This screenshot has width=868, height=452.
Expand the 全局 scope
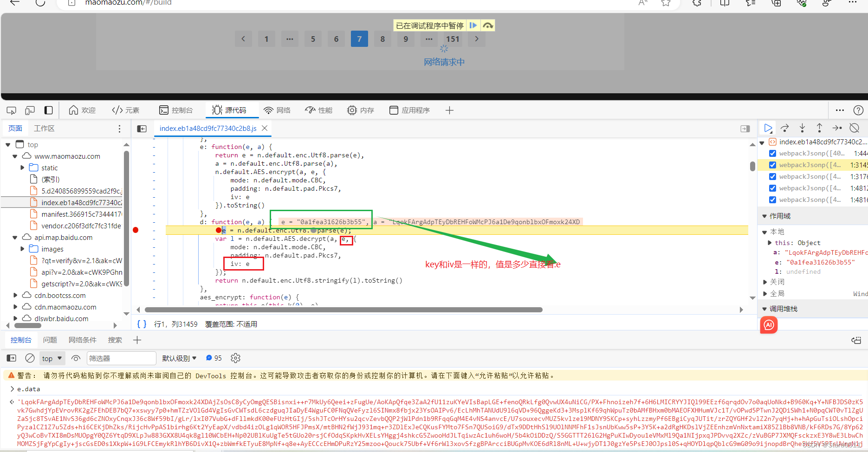765,294
